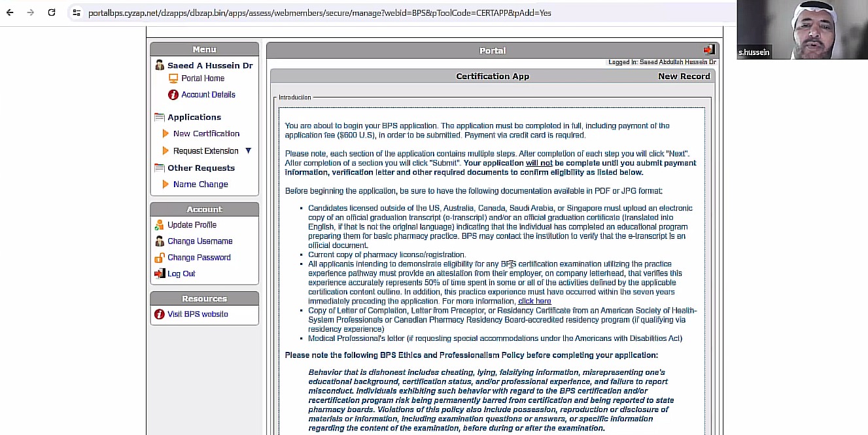Image resolution: width=868 pixels, height=435 pixels.
Task: Open New Certification in Applications menu
Action: 206,133
